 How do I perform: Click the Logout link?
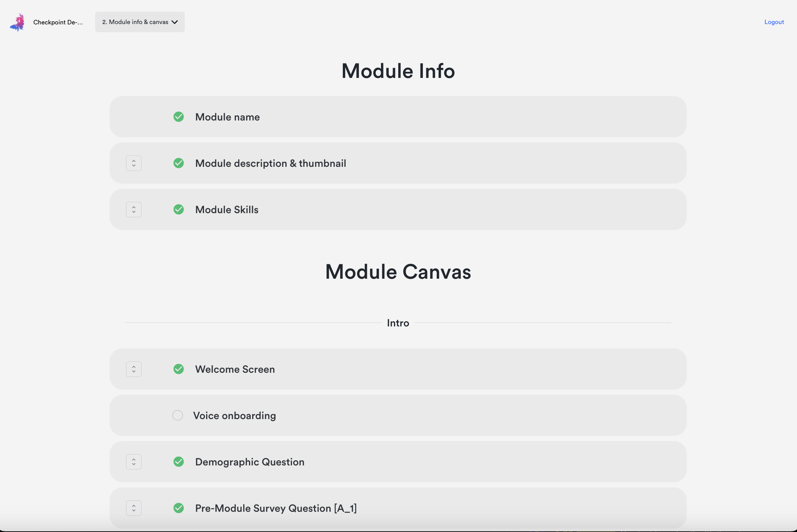tap(774, 22)
